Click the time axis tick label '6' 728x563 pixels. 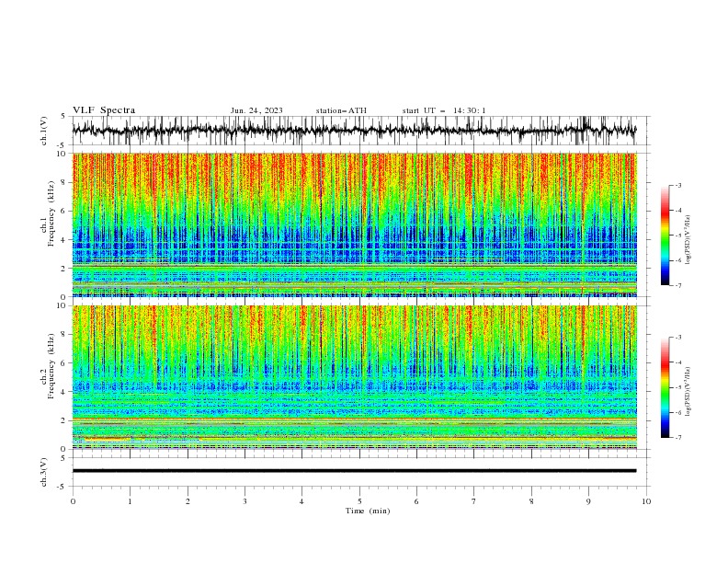[x=416, y=501]
